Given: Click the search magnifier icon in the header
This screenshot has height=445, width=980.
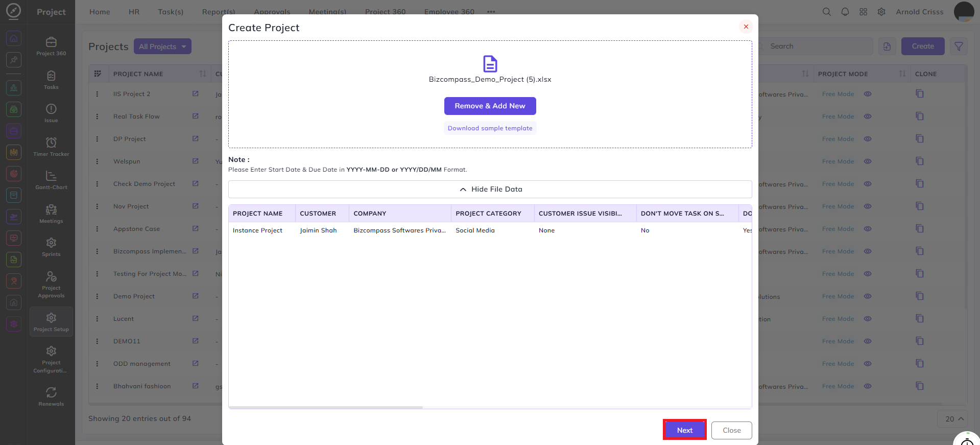Looking at the screenshot, I should coord(826,12).
